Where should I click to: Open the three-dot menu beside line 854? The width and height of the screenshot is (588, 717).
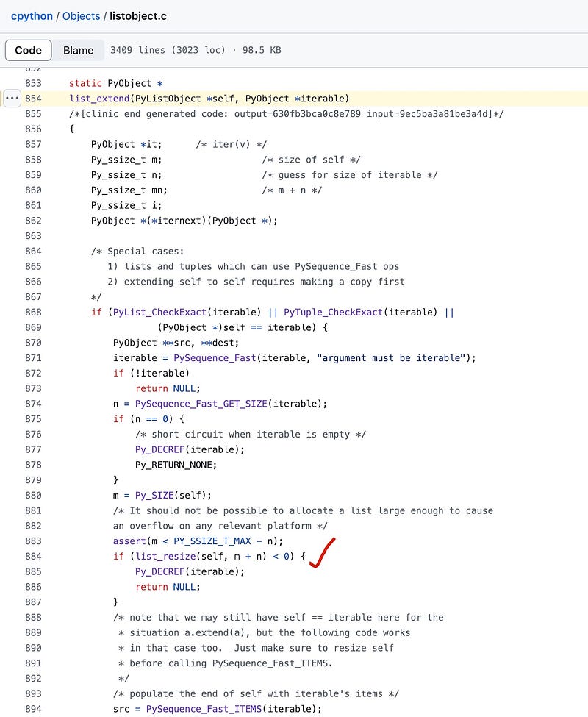(x=12, y=99)
